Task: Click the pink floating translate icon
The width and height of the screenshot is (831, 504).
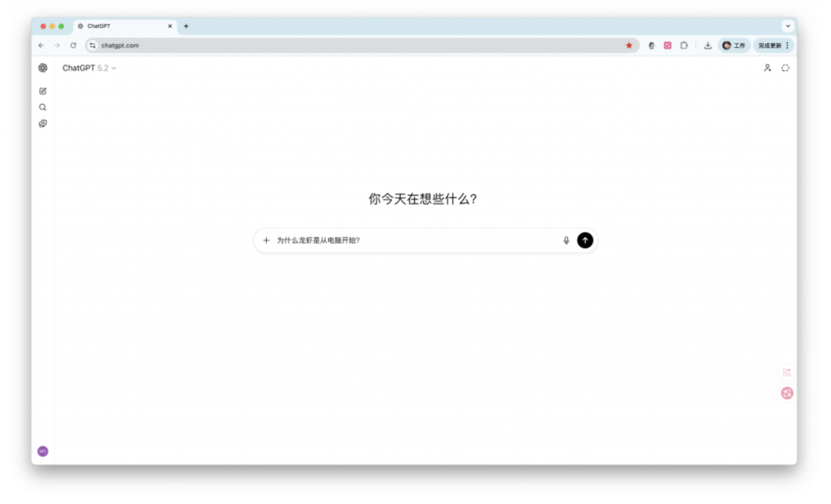Action: 787,393
